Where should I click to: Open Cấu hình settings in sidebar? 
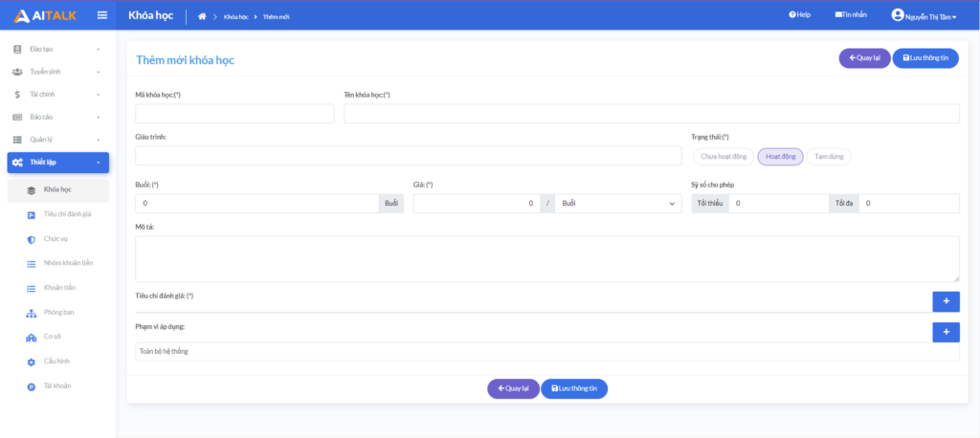coord(56,361)
